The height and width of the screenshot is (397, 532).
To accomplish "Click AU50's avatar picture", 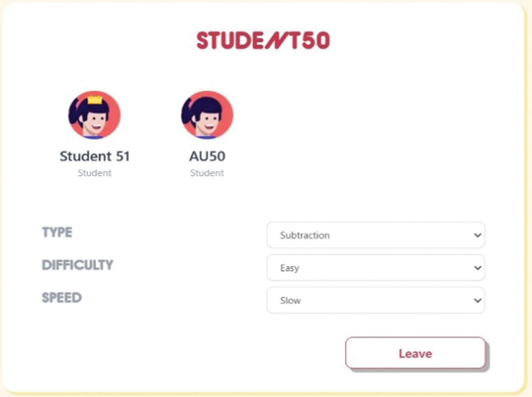I will [x=207, y=116].
